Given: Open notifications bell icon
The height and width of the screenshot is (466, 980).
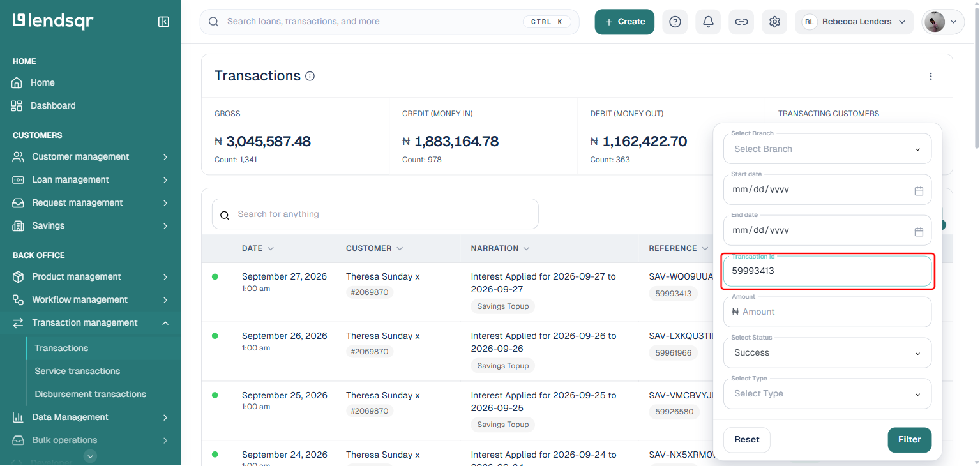Looking at the screenshot, I should click(x=708, y=22).
